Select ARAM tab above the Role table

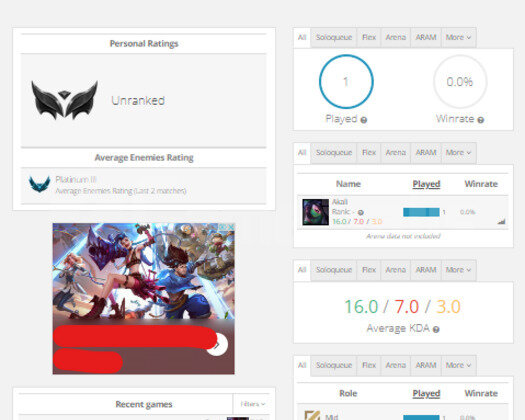coord(426,365)
